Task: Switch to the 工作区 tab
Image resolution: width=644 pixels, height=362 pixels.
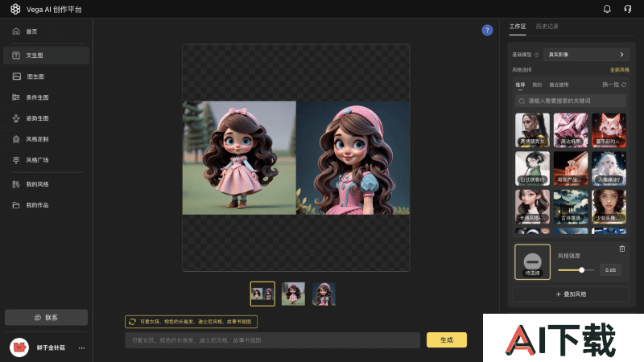Action: point(518,27)
